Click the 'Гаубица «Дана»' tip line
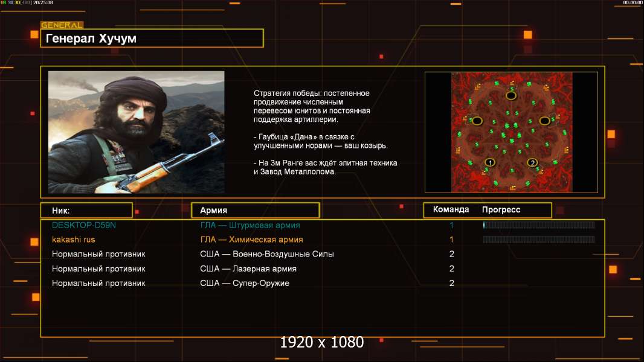Screen dimensions: 644x362 pos(320,141)
